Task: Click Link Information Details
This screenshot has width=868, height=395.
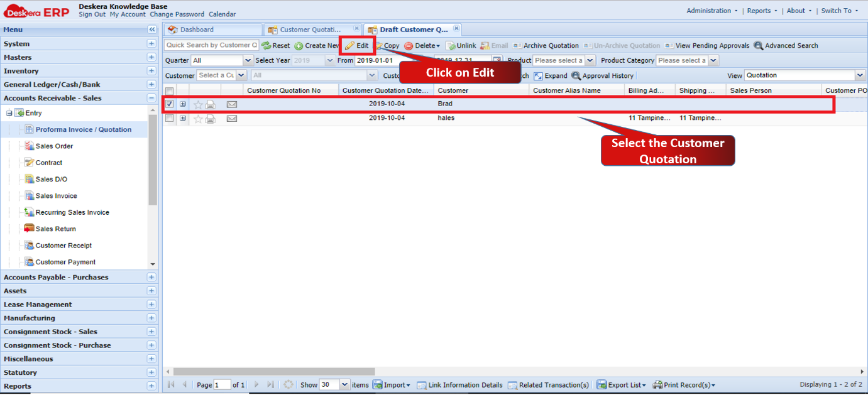Action: (x=459, y=385)
